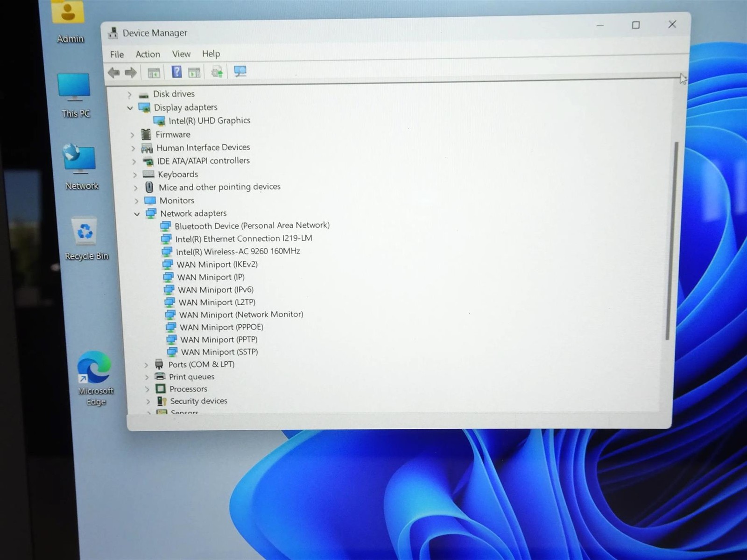Viewport: 747px width, 560px height.
Task: Select the Network desktop icon
Action: [x=78, y=159]
